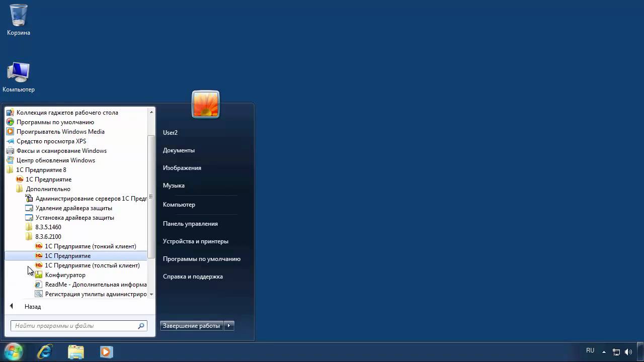Launch the Факсы и сканирование Windows icon
The width and height of the screenshot is (644, 362).
point(10,151)
